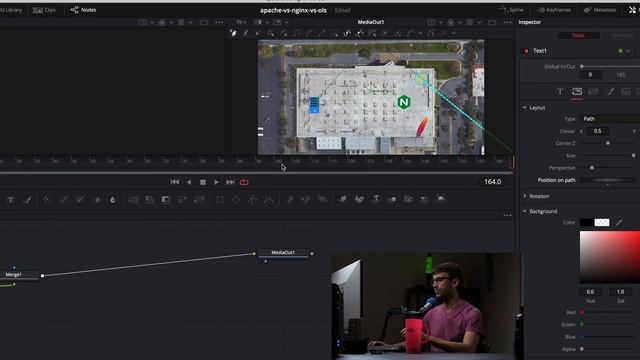Collapse the Layout section
Screen dimensions: 640x360
[524, 107]
